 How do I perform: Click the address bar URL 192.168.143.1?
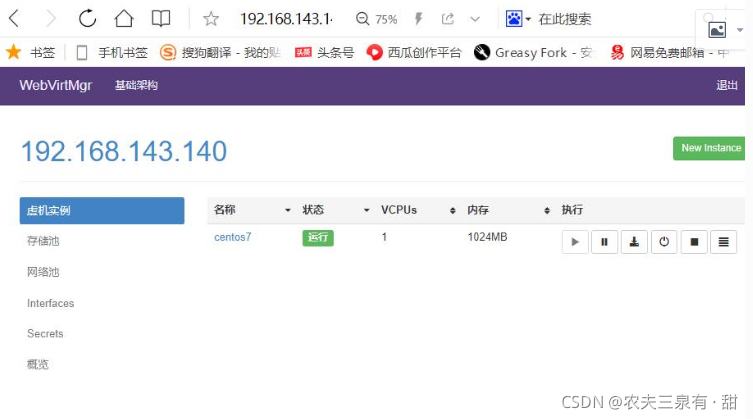tap(287, 19)
